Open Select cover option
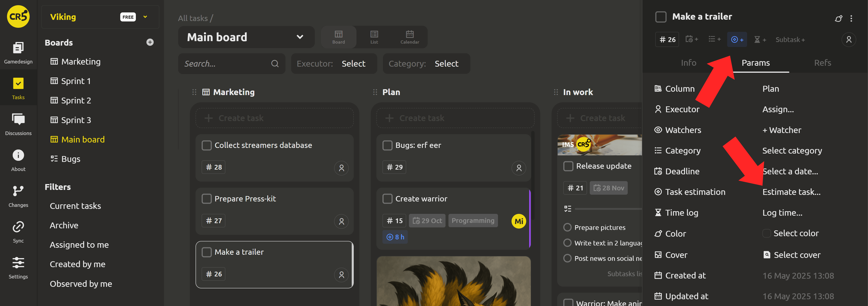 click(792, 255)
